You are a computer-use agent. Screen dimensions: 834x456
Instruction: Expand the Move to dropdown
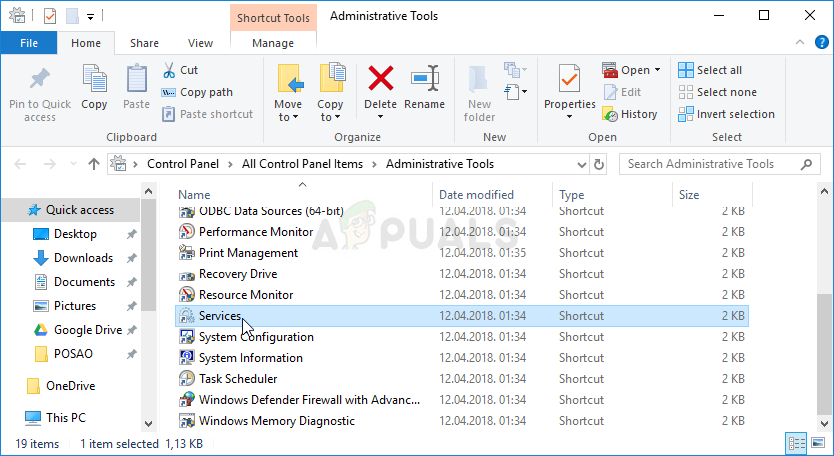click(288, 117)
